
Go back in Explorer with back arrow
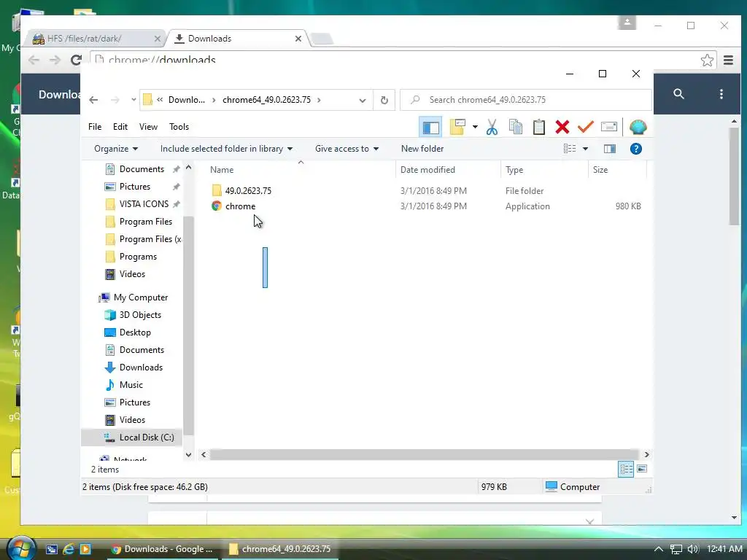tap(93, 100)
